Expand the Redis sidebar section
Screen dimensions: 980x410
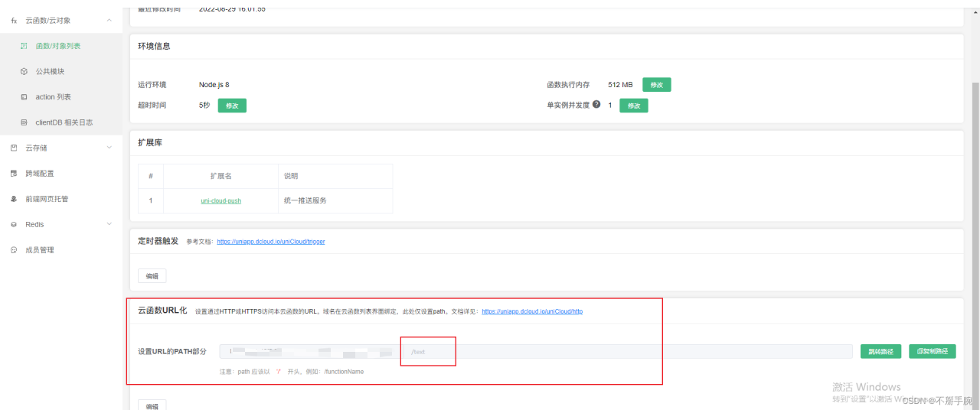tap(109, 224)
